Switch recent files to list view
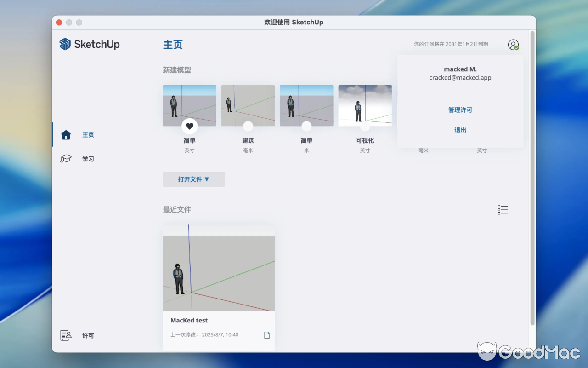This screenshot has height=368, width=588. click(503, 210)
